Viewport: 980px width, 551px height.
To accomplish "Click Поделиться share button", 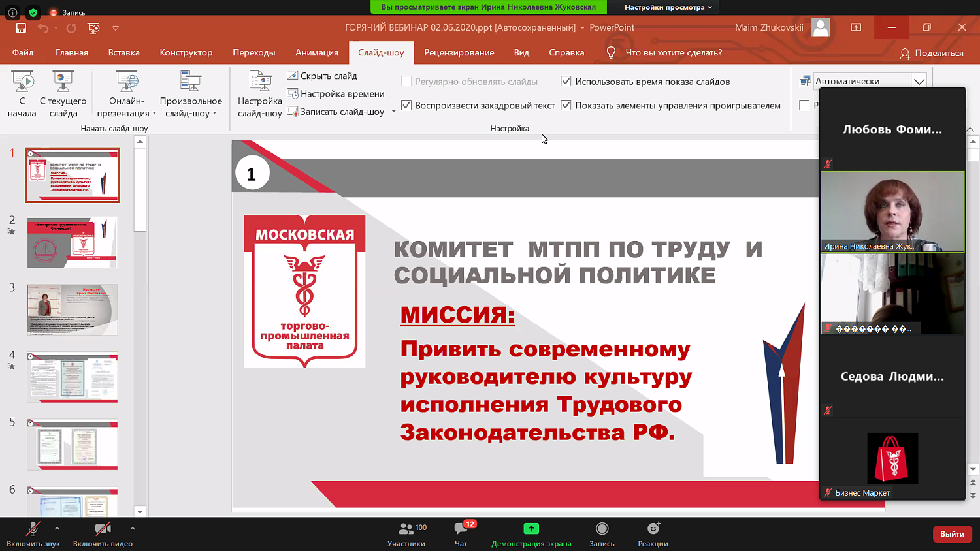I will coord(932,53).
